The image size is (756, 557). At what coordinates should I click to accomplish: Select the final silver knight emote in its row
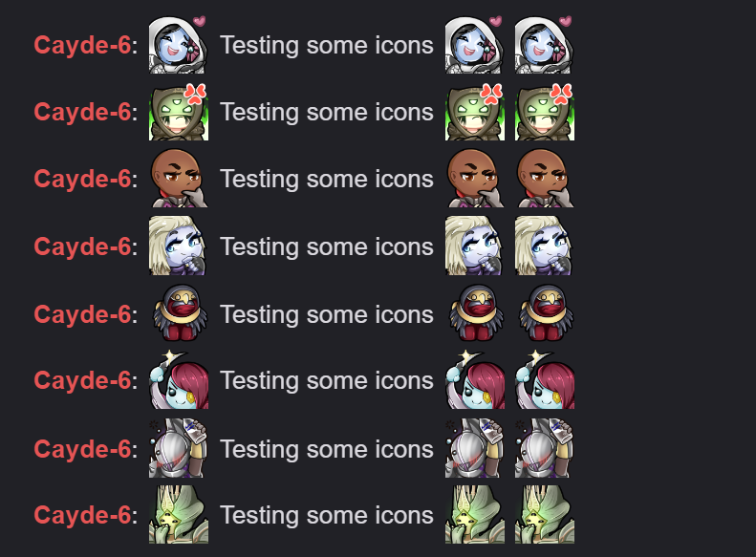pyautogui.click(x=544, y=448)
